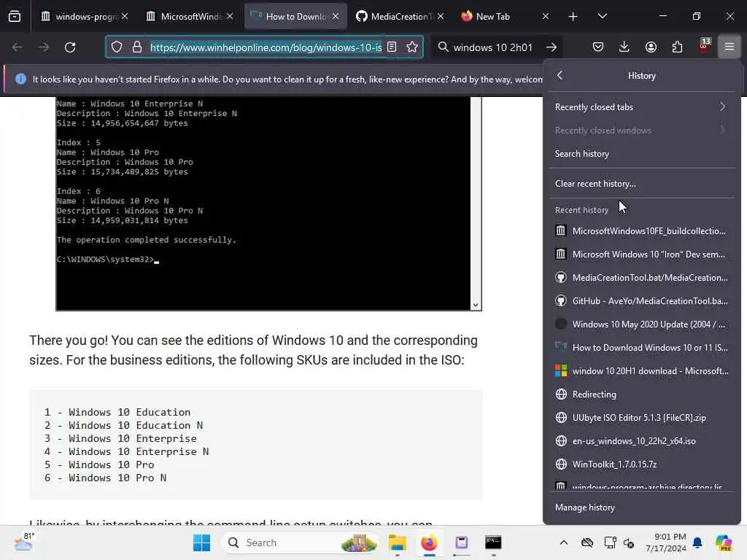Open the purple app icon in taskbar
The width and height of the screenshot is (747, 560).
click(461, 542)
